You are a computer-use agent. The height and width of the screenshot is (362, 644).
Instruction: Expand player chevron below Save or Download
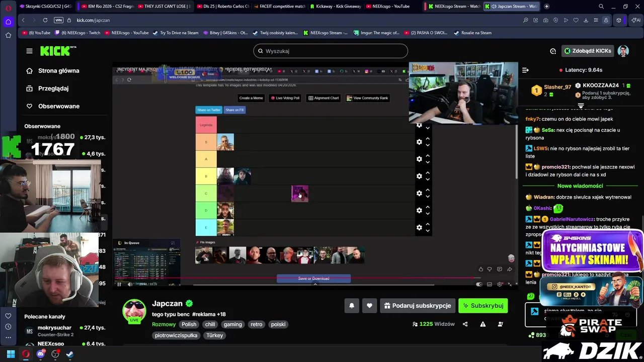coord(315,284)
